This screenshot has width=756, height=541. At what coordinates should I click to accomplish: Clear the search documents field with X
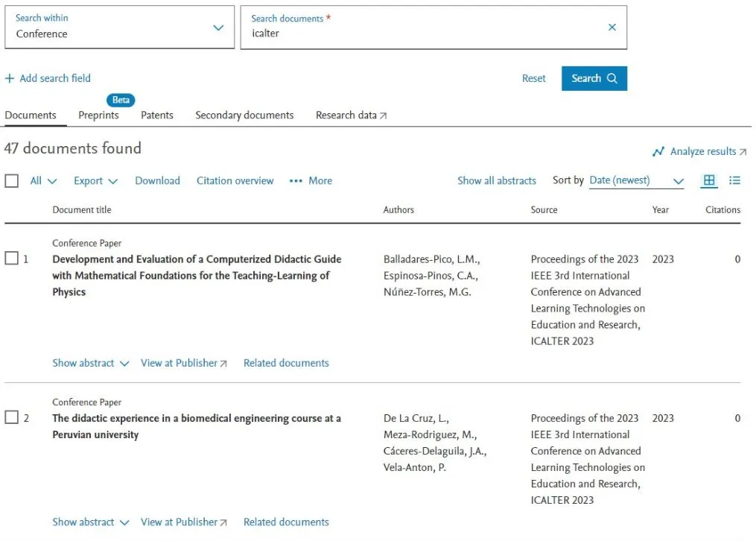click(x=612, y=28)
